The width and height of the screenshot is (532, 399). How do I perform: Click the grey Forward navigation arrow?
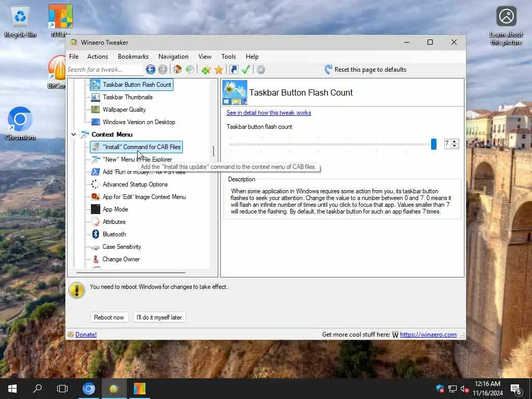pyautogui.click(x=163, y=70)
